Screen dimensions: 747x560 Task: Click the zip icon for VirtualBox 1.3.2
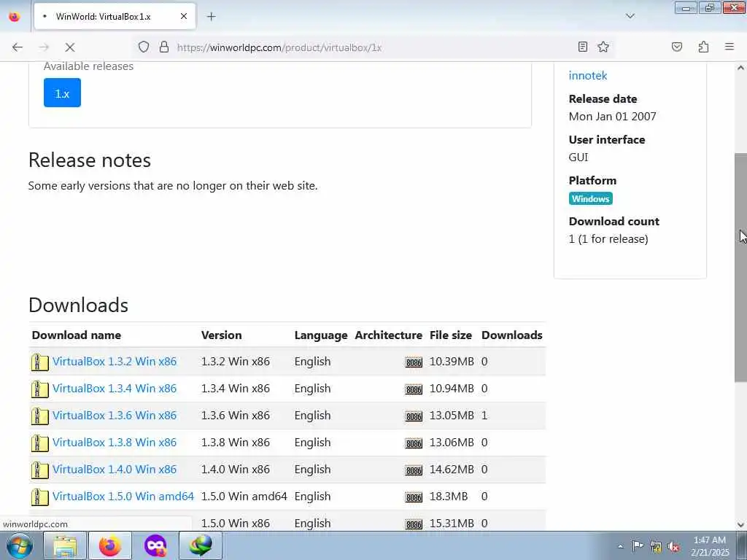click(40, 362)
